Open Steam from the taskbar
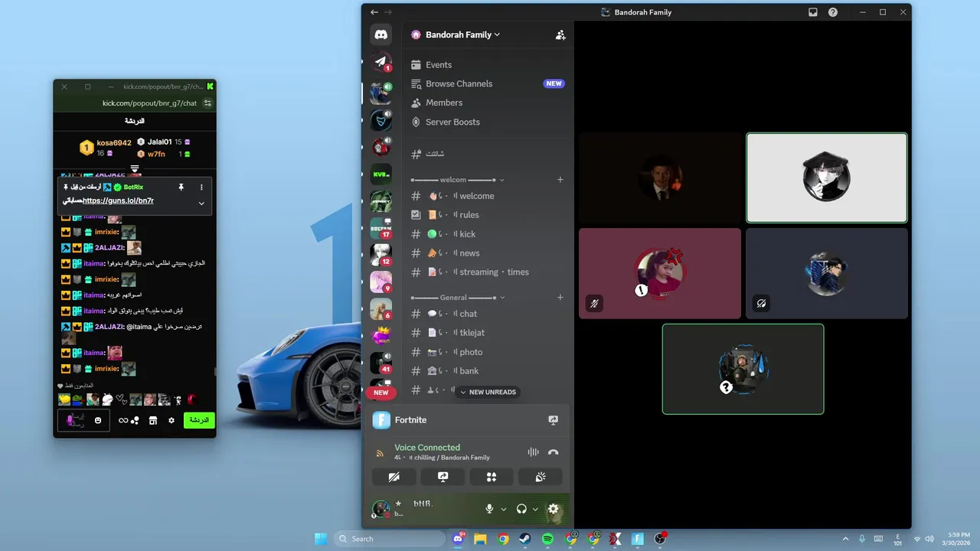Screen dimensions: 980x551 (525, 539)
